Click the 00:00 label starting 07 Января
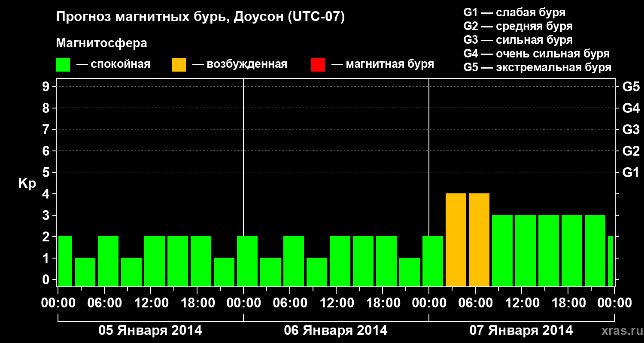The width and height of the screenshot is (644, 343). point(429,303)
